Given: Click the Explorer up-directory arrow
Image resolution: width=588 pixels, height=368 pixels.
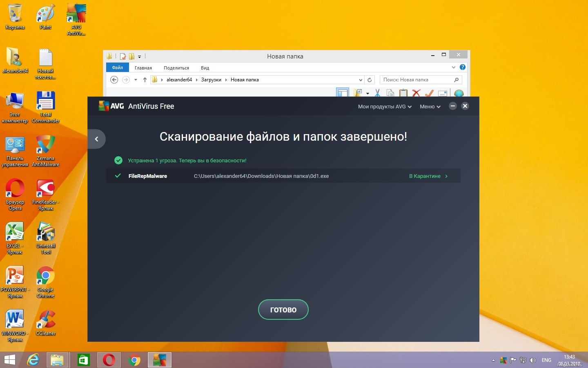Looking at the screenshot, I should tap(145, 80).
